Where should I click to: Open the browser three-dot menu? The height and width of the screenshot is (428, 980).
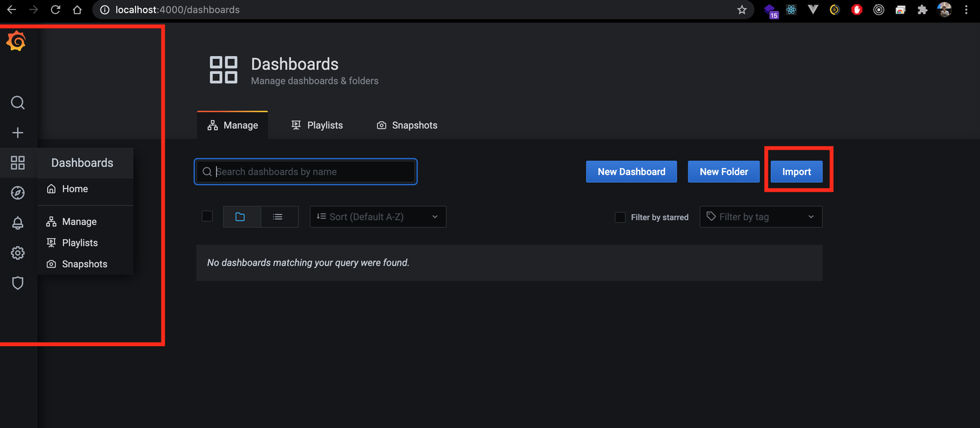coord(966,9)
